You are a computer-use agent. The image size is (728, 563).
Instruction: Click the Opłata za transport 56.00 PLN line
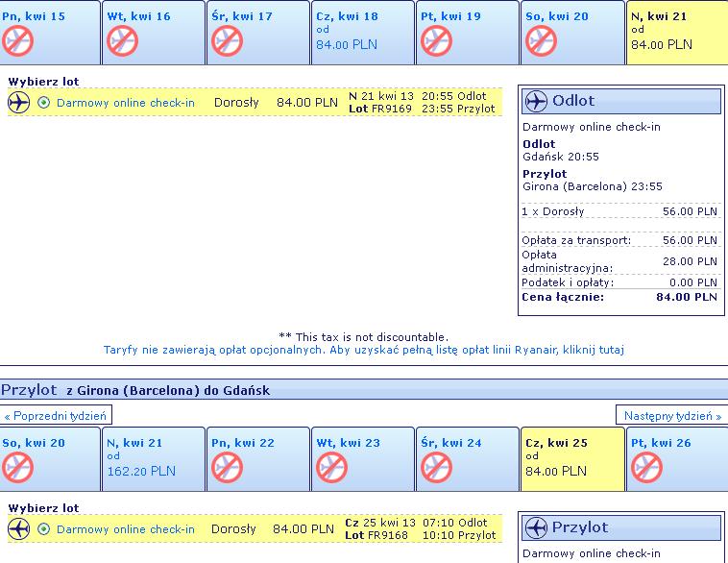point(619,240)
